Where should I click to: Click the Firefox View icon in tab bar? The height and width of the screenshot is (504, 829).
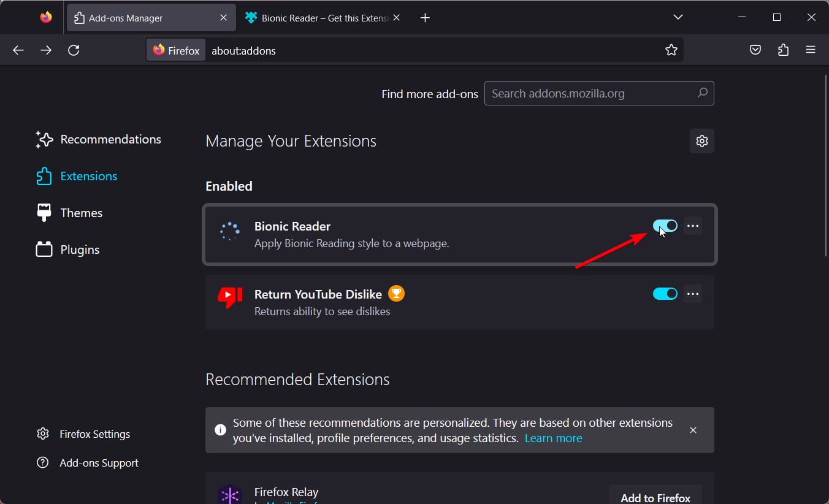coord(46,18)
